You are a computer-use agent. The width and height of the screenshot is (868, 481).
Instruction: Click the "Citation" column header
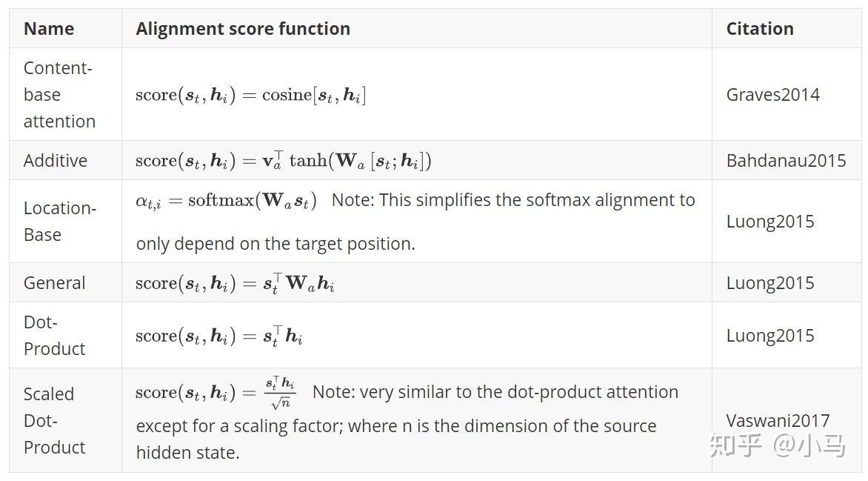click(x=760, y=29)
